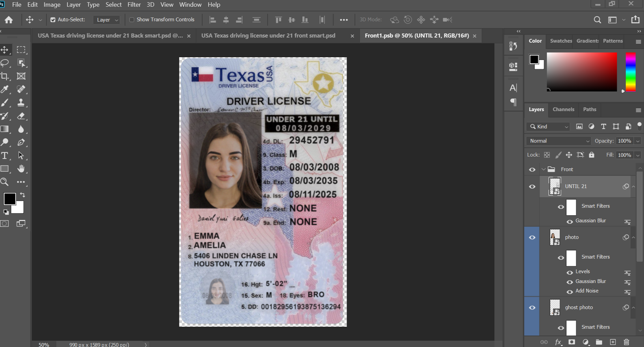Create a new layer with the plus icon
Image resolution: width=644 pixels, height=347 pixels.
(613, 342)
